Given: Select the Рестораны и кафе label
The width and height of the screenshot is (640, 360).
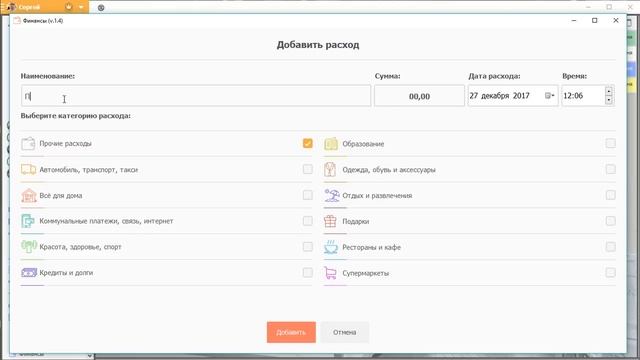Looking at the screenshot, I should [x=371, y=247].
